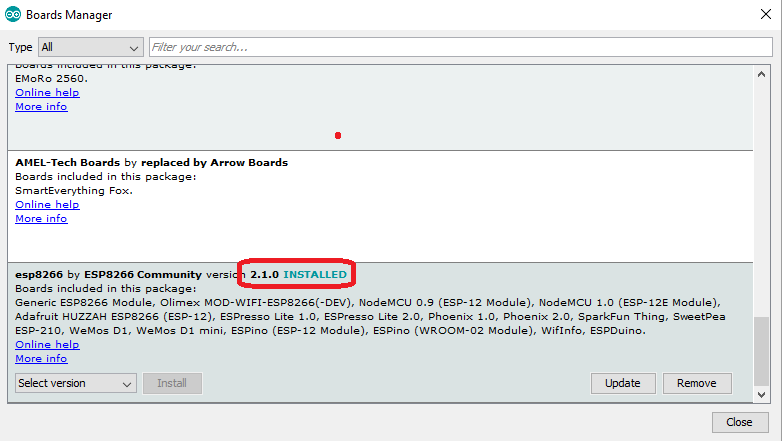Open Online help link for esp8266 package

pyautogui.click(x=47, y=345)
